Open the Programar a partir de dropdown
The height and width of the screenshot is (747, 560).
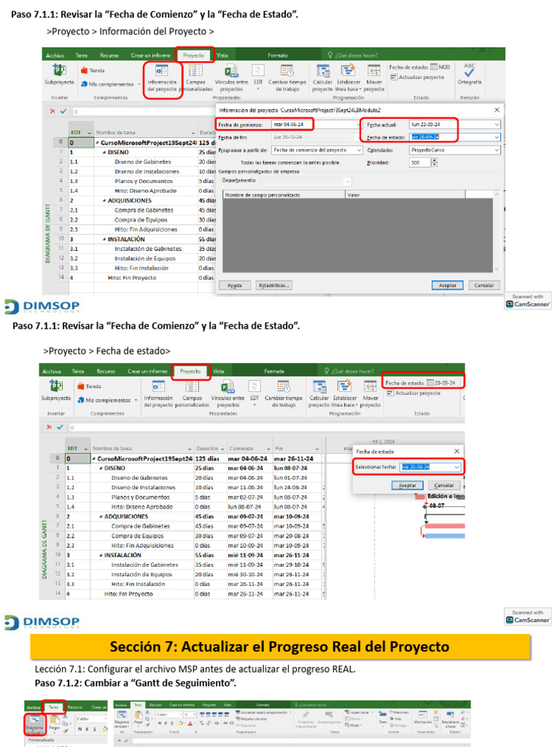[359, 150]
